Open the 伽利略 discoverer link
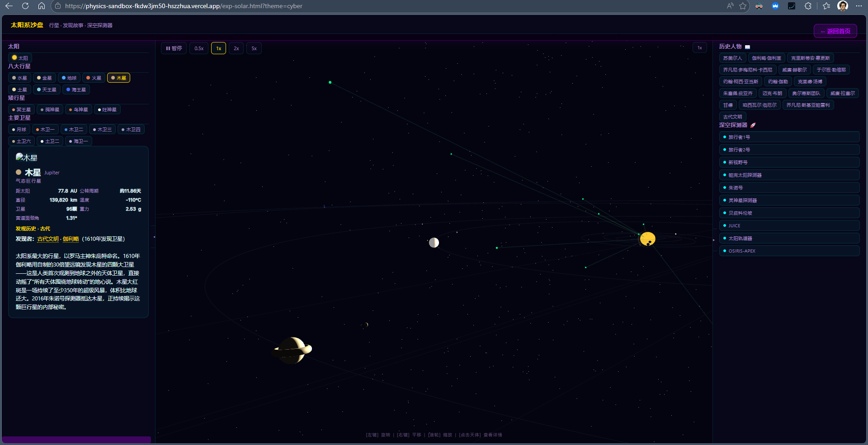This screenshot has height=445, width=868. point(71,239)
